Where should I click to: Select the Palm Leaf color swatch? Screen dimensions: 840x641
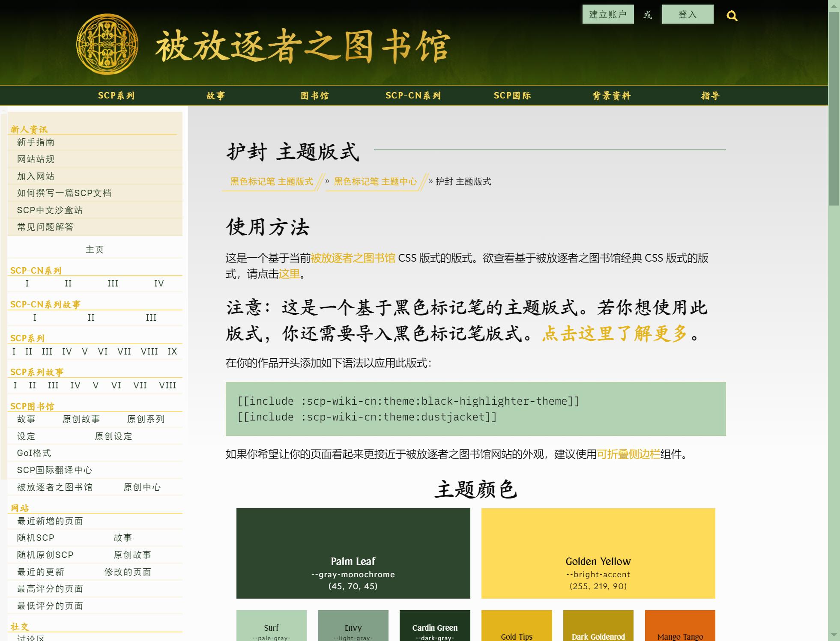(353, 553)
